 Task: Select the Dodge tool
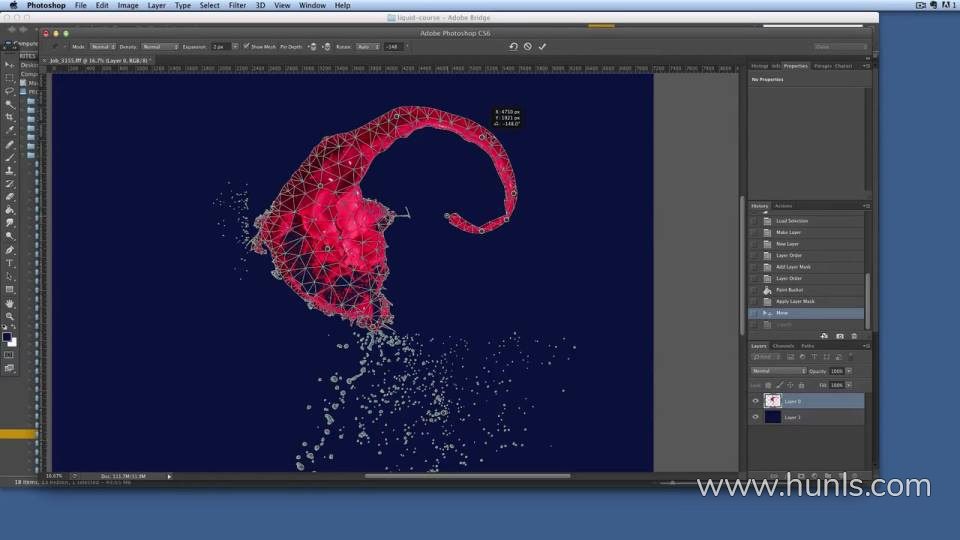pos(9,236)
